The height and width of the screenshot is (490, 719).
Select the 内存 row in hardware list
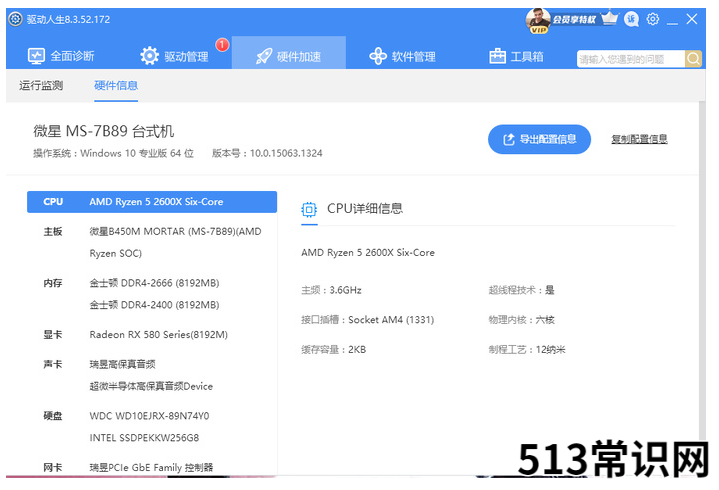(x=152, y=294)
